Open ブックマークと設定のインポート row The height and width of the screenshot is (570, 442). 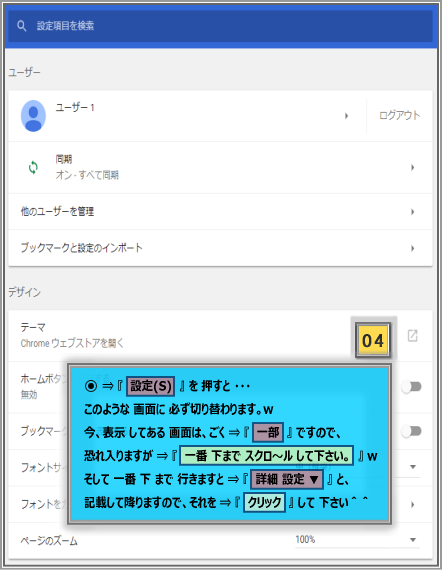pos(220,248)
